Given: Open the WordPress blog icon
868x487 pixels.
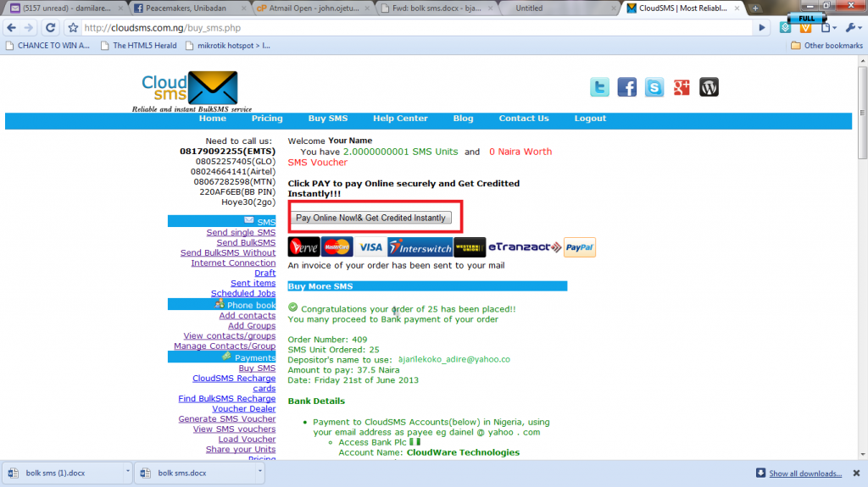Looking at the screenshot, I should click(x=709, y=87).
